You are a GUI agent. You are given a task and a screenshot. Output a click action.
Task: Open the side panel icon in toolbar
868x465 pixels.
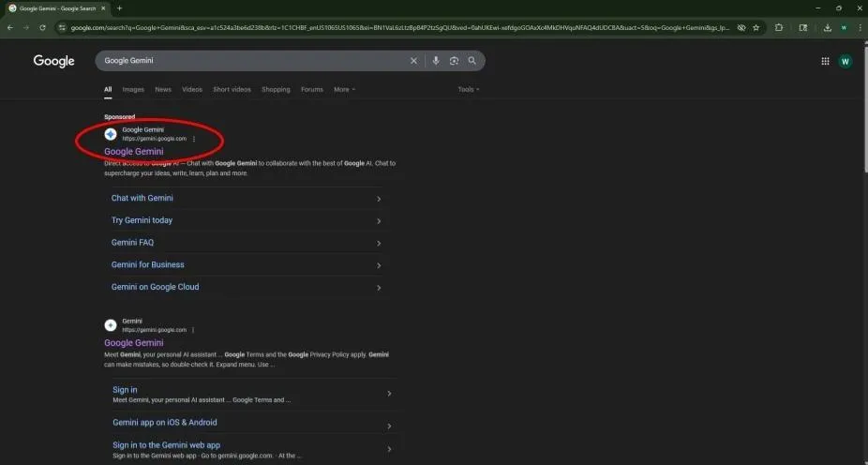[803, 28]
